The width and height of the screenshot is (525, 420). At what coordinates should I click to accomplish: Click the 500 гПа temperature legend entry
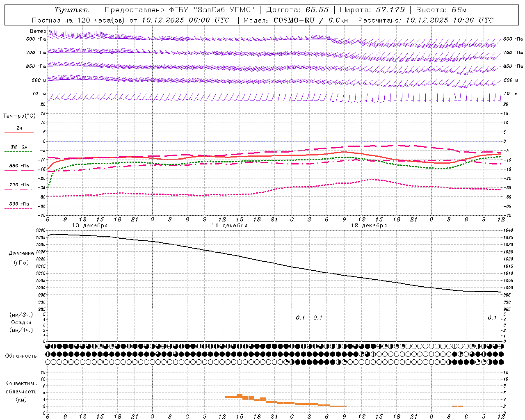(19, 203)
